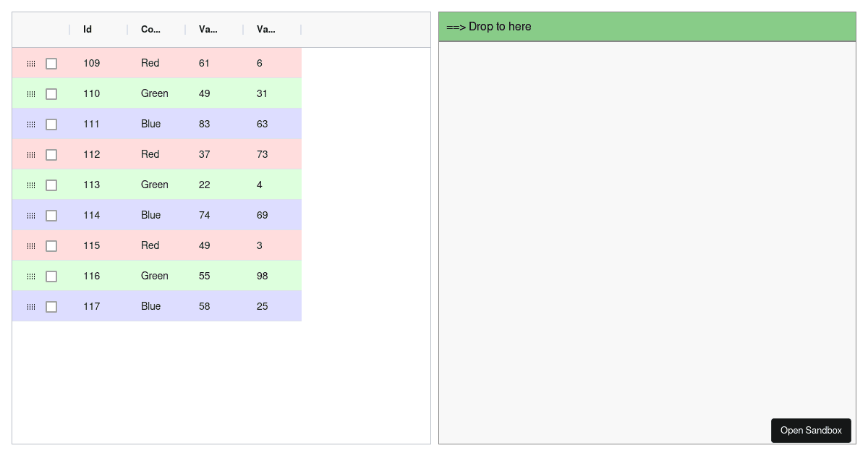Image resolution: width=868 pixels, height=456 pixels.
Task: Click the drag grip icon of row 111
Action: [31, 124]
